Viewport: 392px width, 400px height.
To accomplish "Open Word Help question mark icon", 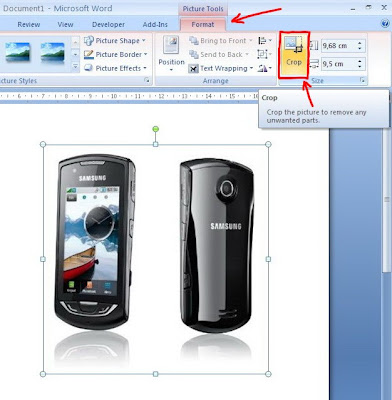I will point(385,23).
